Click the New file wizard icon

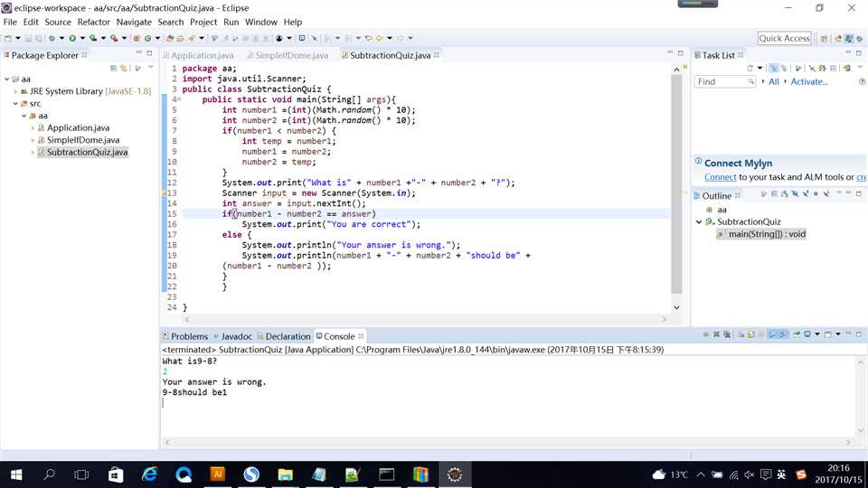point(8,38)
